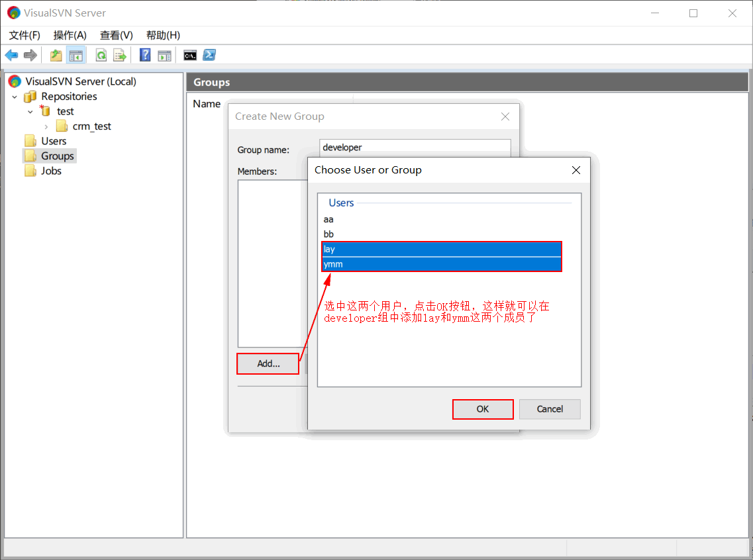Click the Group name field containing developer
This screenshot has height=560, width=753.
(415, 148)
